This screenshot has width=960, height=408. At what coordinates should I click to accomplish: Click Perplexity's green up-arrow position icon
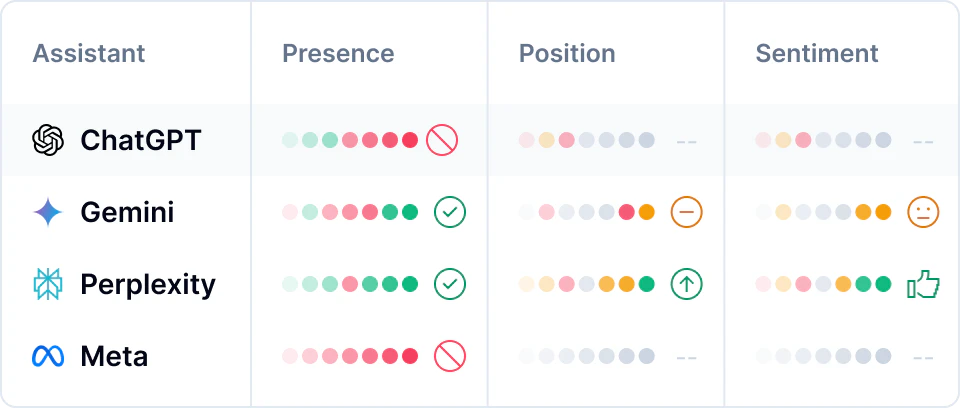click(x=687, y=284)
